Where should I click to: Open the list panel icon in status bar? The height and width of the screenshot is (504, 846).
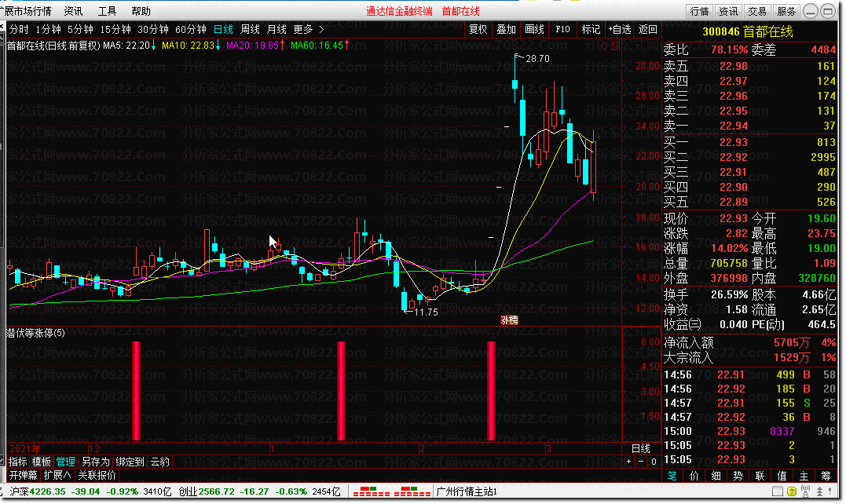point(778,491)
